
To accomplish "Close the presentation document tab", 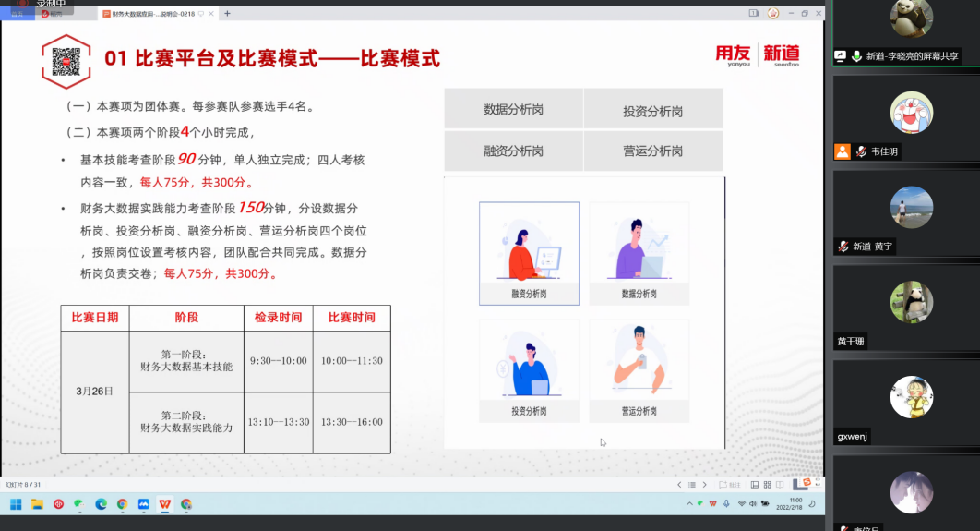I will pos(213,14).
